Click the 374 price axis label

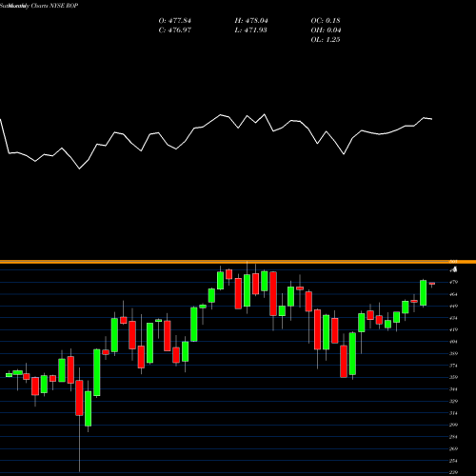(453, 366)
